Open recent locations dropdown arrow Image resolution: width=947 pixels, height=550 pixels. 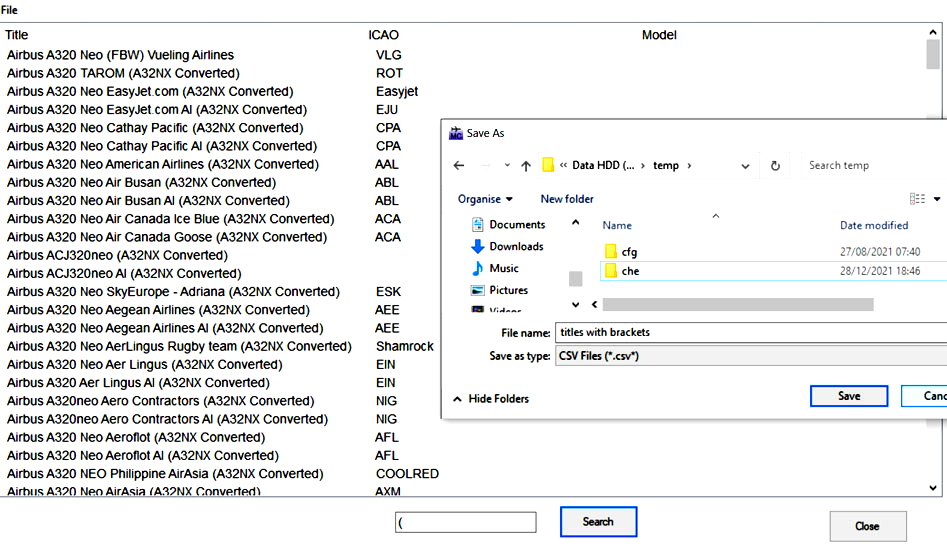coord(507,165)
